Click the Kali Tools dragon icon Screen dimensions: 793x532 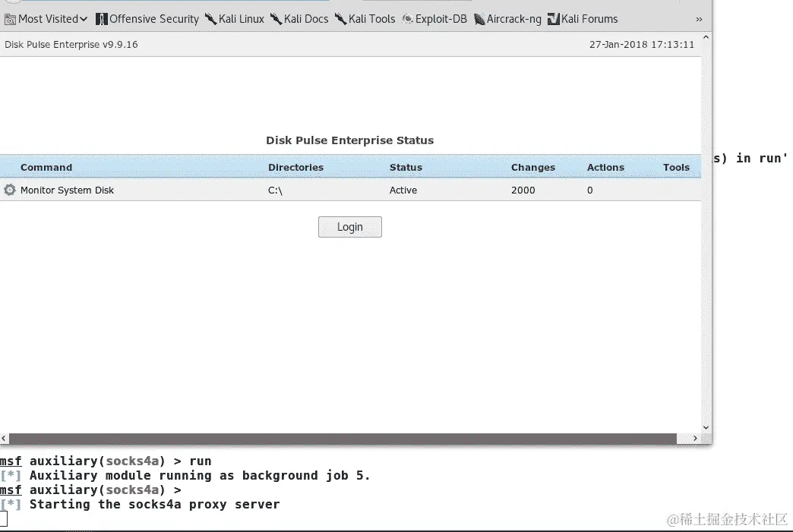(x=341, y=19)
